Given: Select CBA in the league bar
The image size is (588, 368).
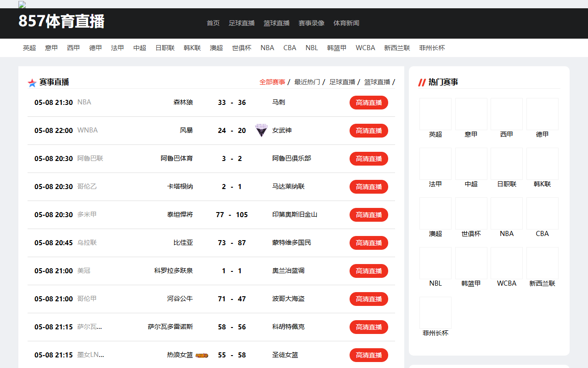Looking at the screenshot, I should 290,48.
